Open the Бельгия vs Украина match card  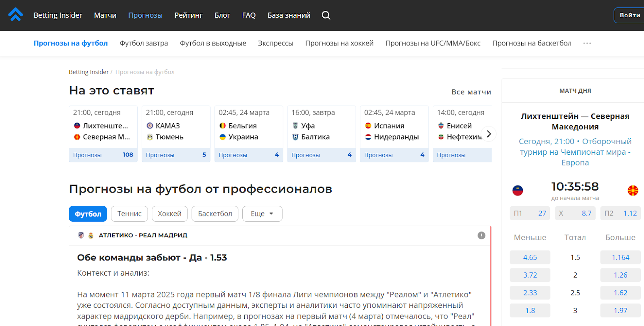pos(248,131)
